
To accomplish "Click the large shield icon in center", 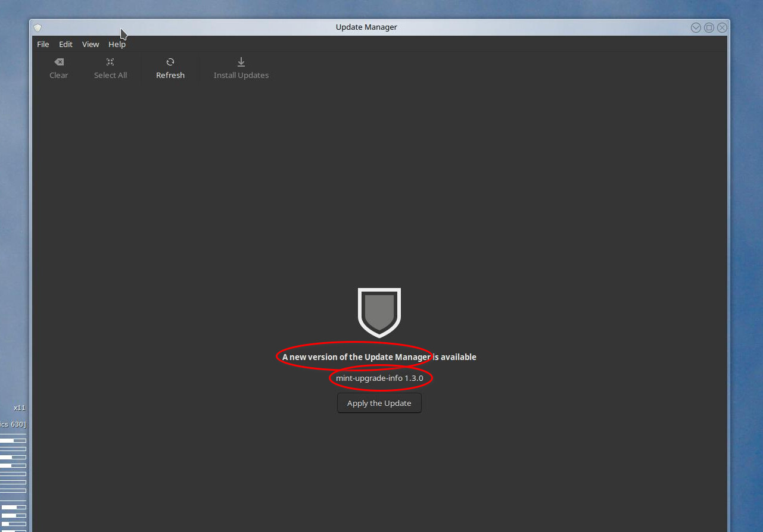I will click(379, 312).
